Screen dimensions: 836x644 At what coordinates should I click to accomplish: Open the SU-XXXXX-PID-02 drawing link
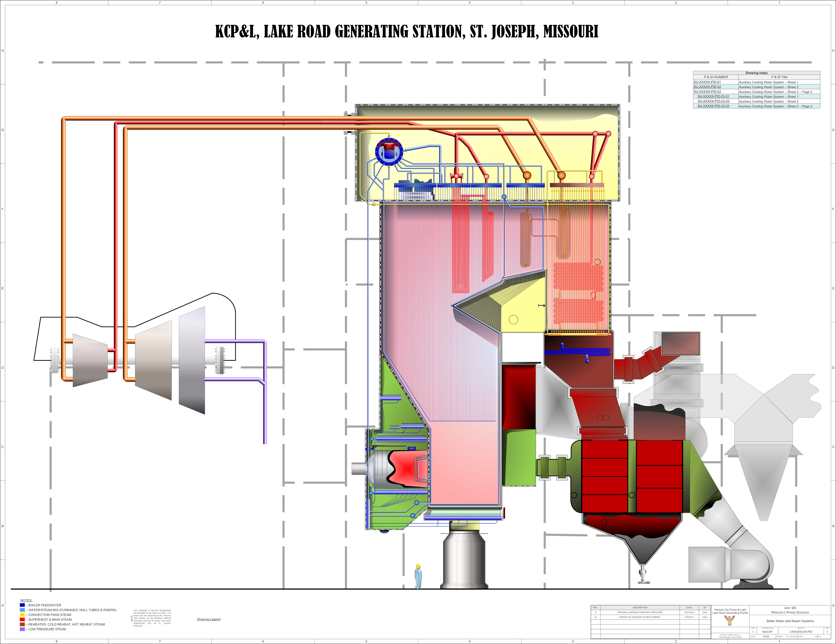(707, 87)
